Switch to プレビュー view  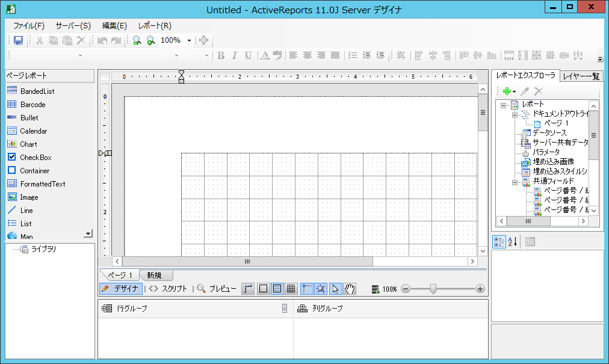217,289
